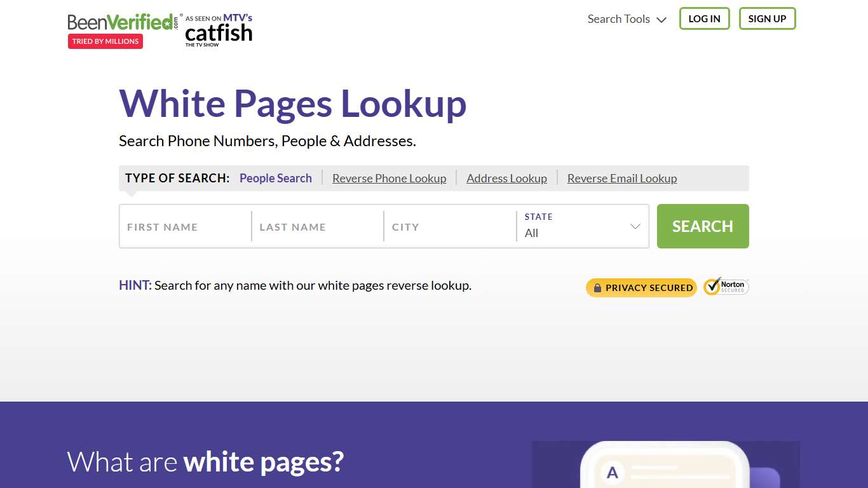This screenshot has height=488, width=868.
Task: Click the 'A' avatar in the phone illustration
Action: 612,473
